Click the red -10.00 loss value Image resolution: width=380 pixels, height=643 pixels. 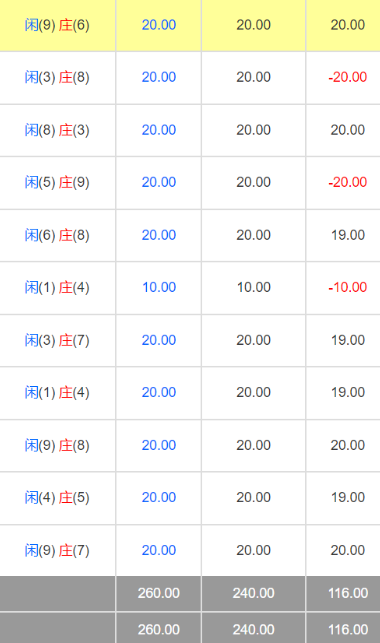(x=348, y=287)
